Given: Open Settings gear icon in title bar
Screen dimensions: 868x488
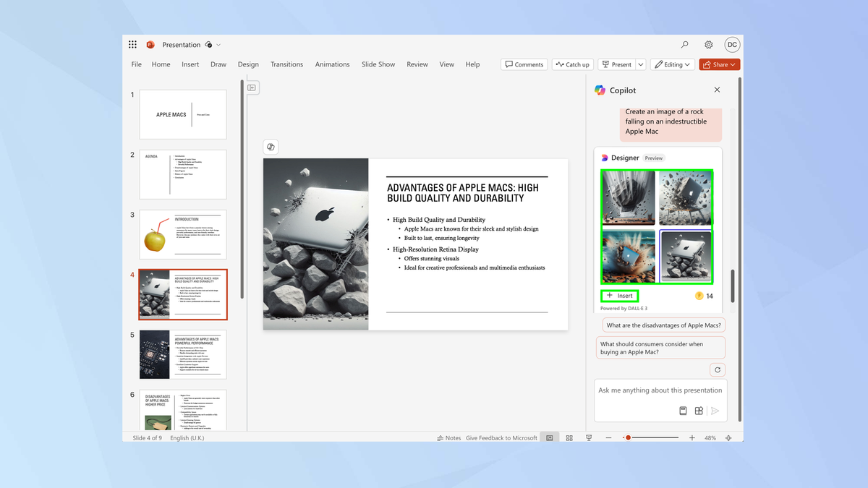Looking at the screenshot, I should click(x=708, y=44).
